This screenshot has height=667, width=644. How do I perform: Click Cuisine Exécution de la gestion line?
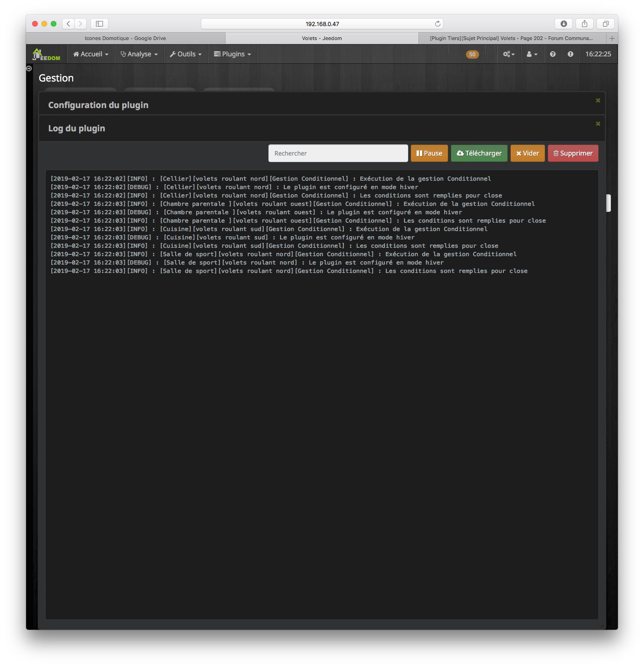[x=269, y=229]
